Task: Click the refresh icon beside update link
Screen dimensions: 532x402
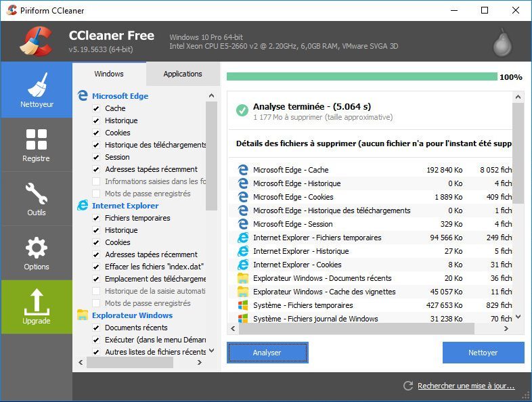Action: tap(407, 386)
